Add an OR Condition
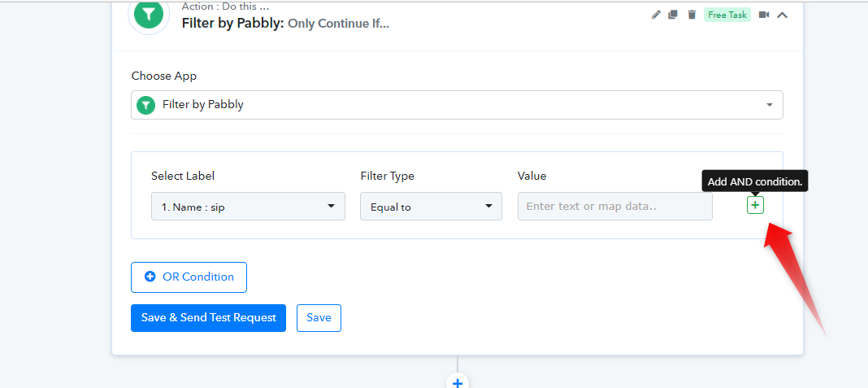This screenshot has height=388, width=868. coord(189,277)
